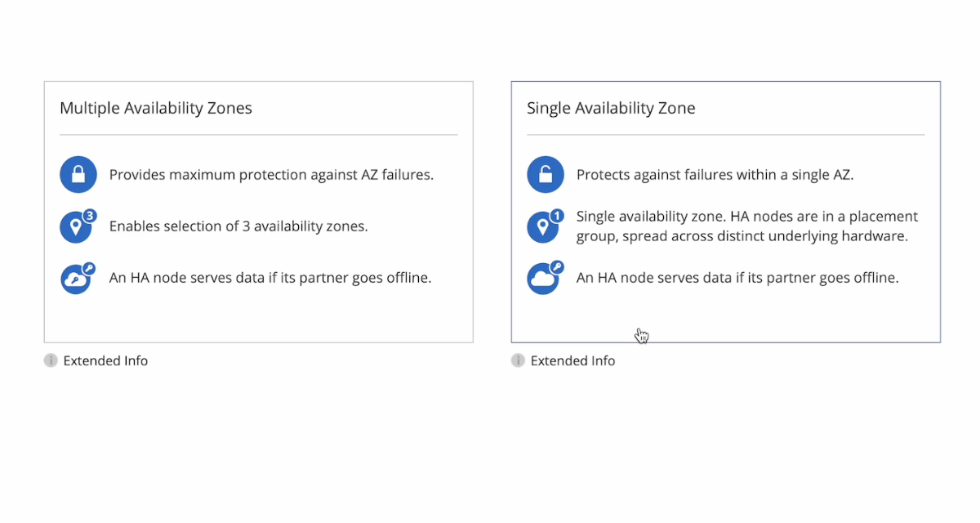Viewport: 980px width, 523px height.
Task: Click info icon below Single Availability Zone card
Action: [x=518, y=360]
